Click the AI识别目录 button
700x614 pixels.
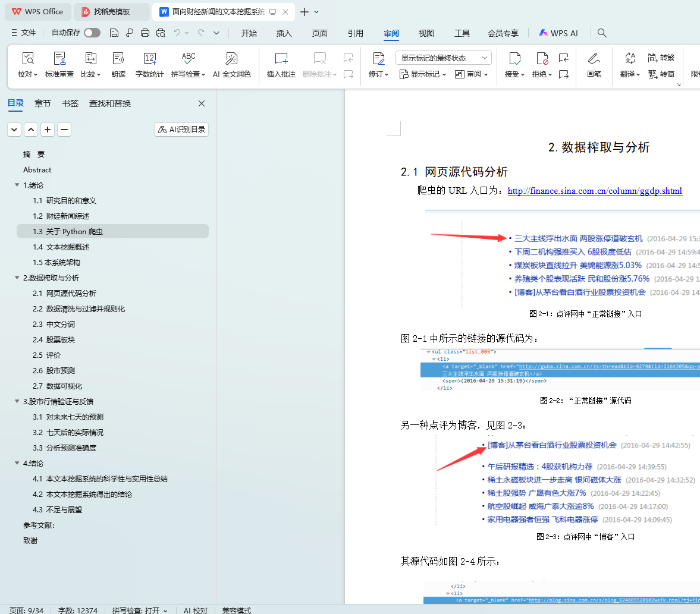tap(181, 130)
